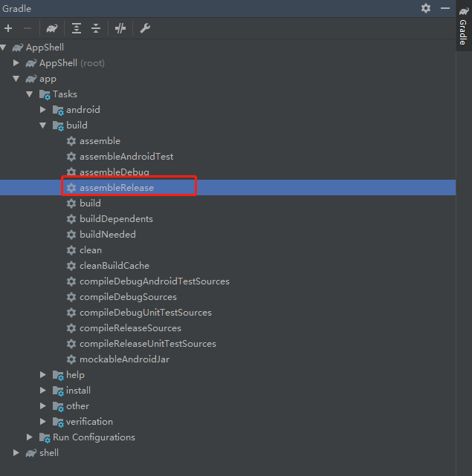
Task: Select the compileDebugSources task
Action: tap(128, 297)
